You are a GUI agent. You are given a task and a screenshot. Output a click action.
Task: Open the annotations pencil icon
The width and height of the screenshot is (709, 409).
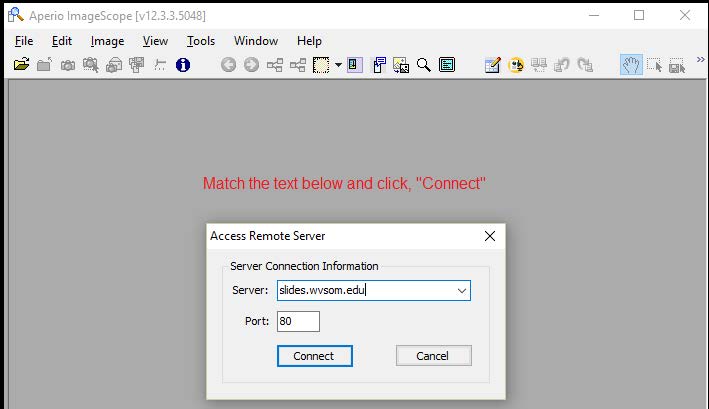[492, 65]
